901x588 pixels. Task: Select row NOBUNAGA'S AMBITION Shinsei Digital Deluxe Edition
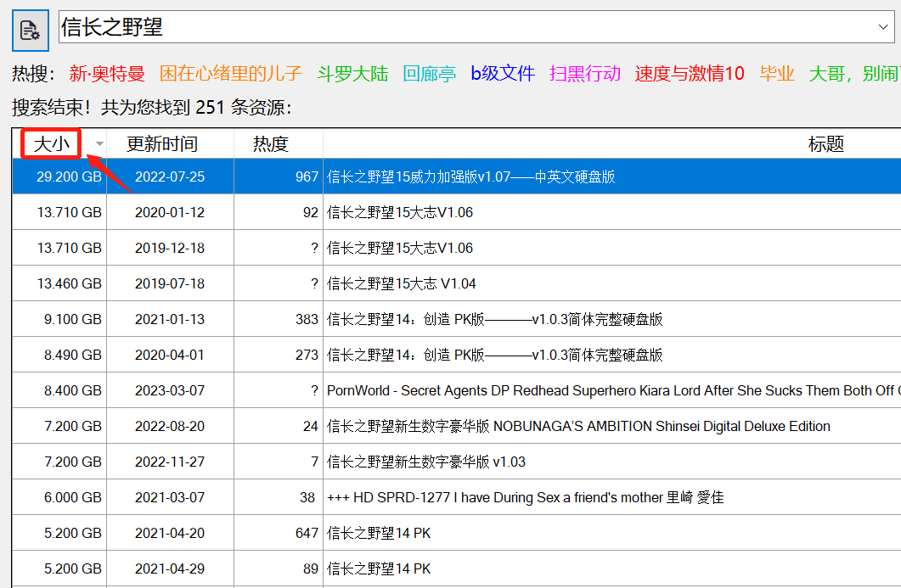[457, 425]
